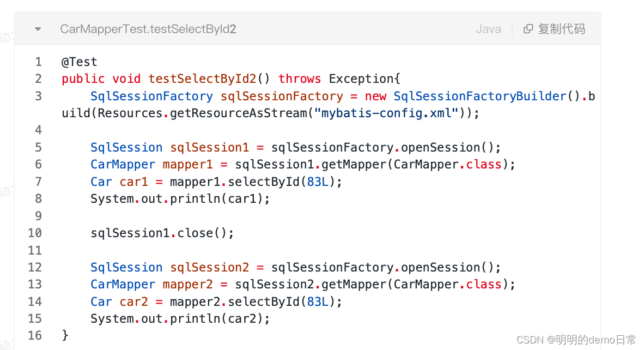Click line number 3 in the gutter
The width and height of the screenshot is (644, 350).
[38, 96]
